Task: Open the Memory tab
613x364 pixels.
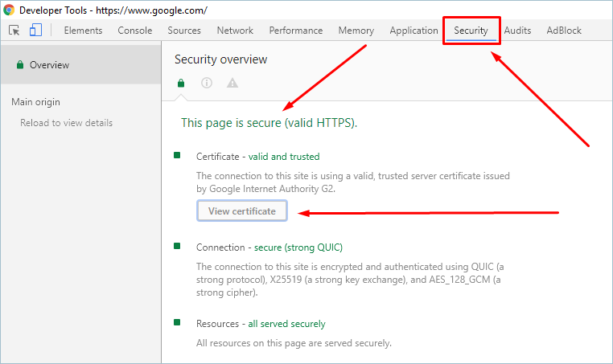Action: coord(356,31)
